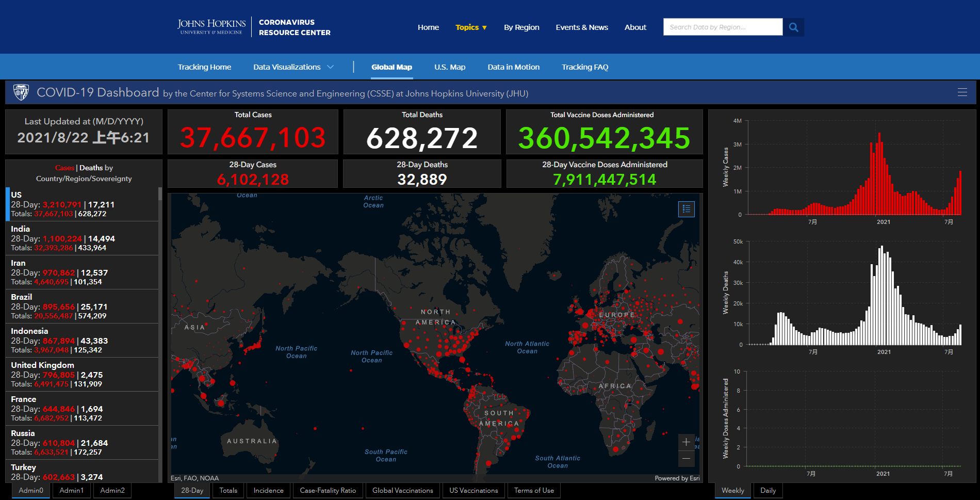The image size is (980, 500).
Task: Click the Johns Hopkins University logo
Action: click(211, 27)
